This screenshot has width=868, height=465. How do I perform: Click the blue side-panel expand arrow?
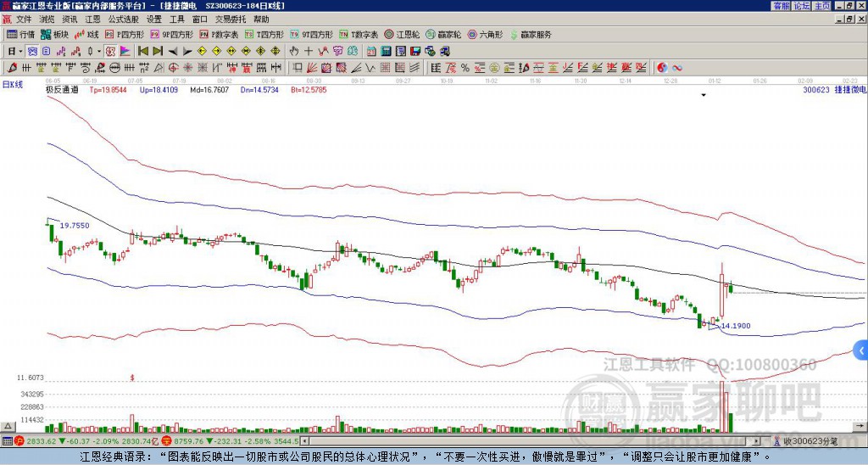click(x=861, y=350)
